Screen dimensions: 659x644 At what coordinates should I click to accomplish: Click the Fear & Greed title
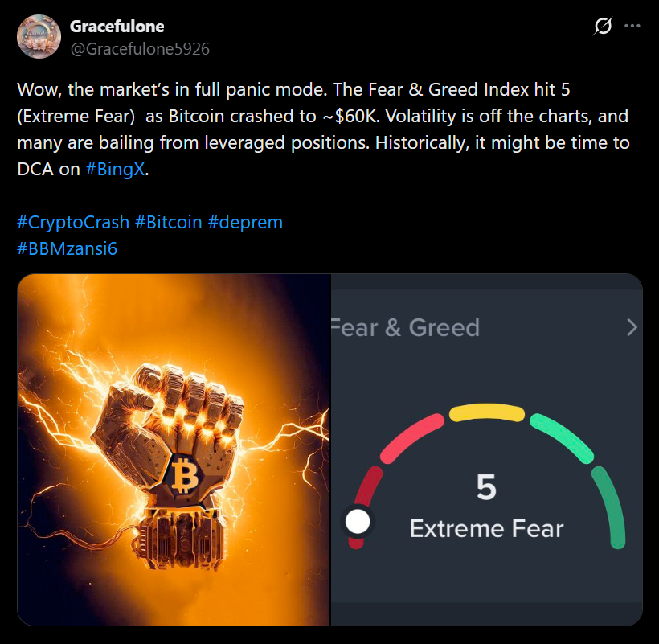tap(405, 327)
